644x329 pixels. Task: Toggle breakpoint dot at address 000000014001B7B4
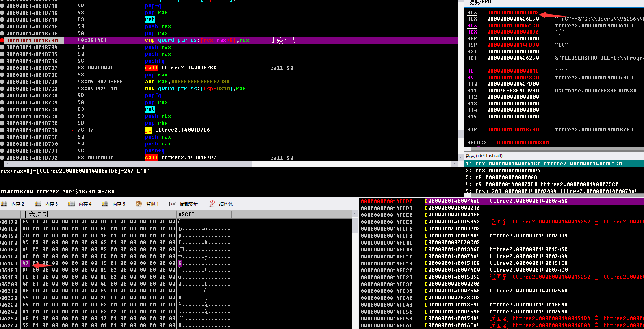[2, 47]
